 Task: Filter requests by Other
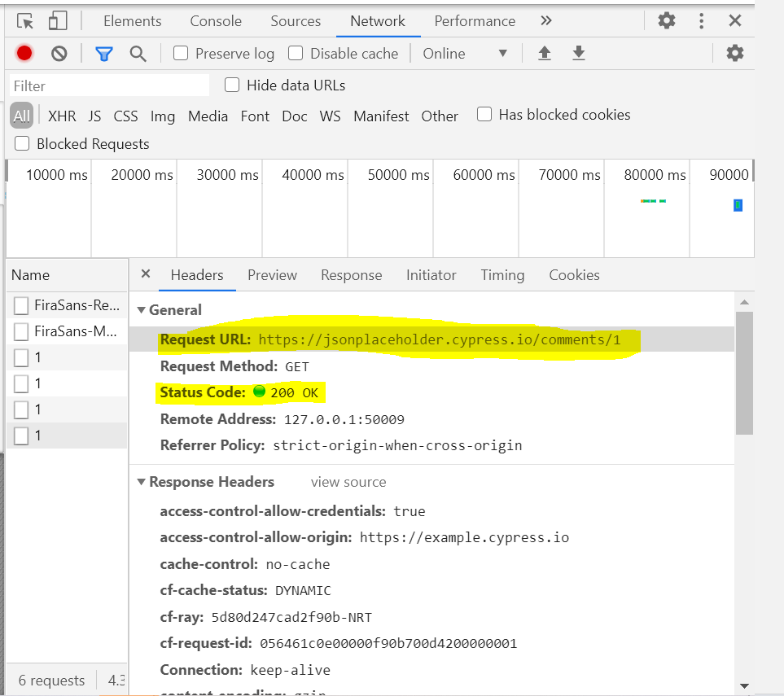(440, 116)
